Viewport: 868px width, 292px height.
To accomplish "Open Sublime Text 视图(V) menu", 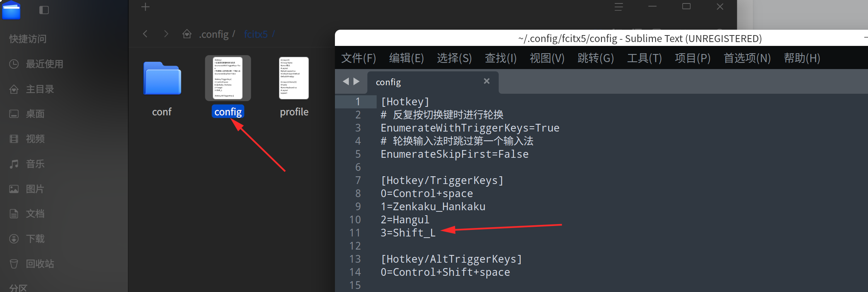I will (x=547, y=58).
